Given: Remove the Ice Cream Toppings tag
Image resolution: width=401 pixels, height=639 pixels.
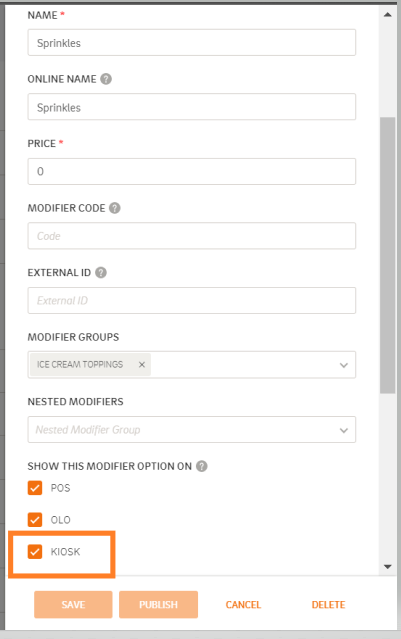Looking at the screenshot, I should (142, 364).
